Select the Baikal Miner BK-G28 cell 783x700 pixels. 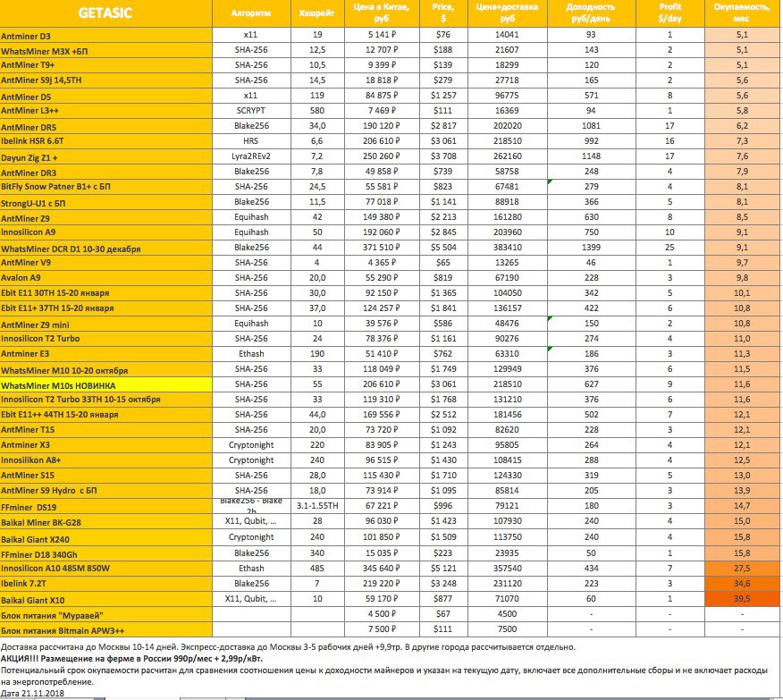click(x=105, y=522)
